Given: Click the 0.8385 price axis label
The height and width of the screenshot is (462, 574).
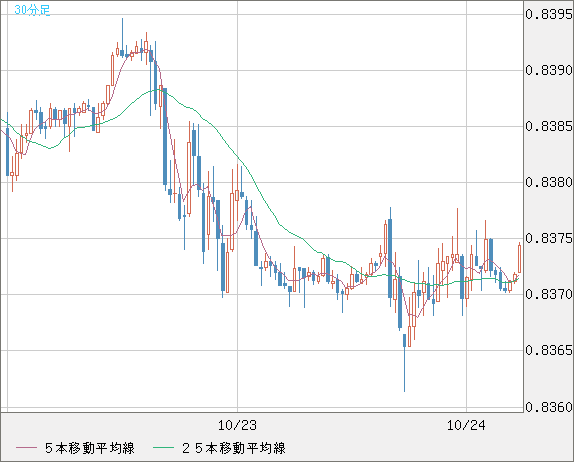Looking at the screenshot, I should (x=549, y=126).
